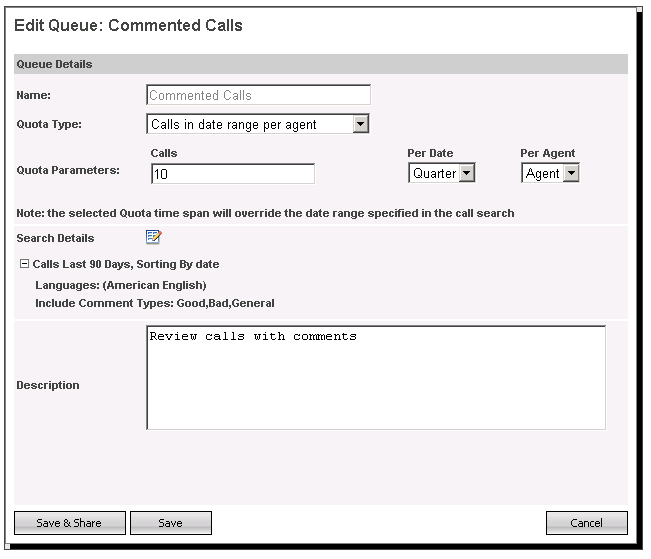Open the Per Agent dropdown
Image resolution: width=651 pixels, height=559 pixels.
(551, 173)
